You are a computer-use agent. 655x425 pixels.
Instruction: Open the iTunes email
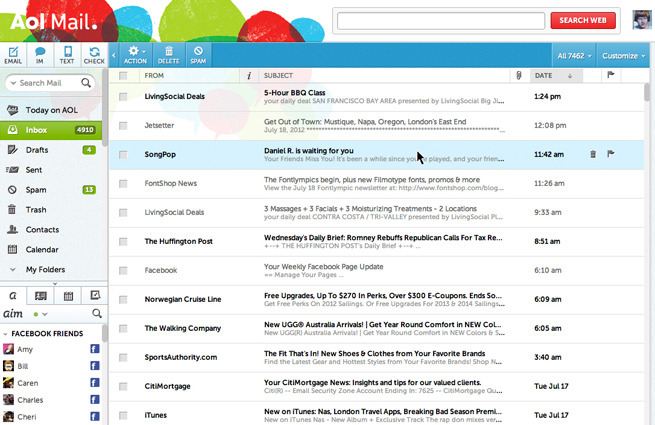coord(376,415)
